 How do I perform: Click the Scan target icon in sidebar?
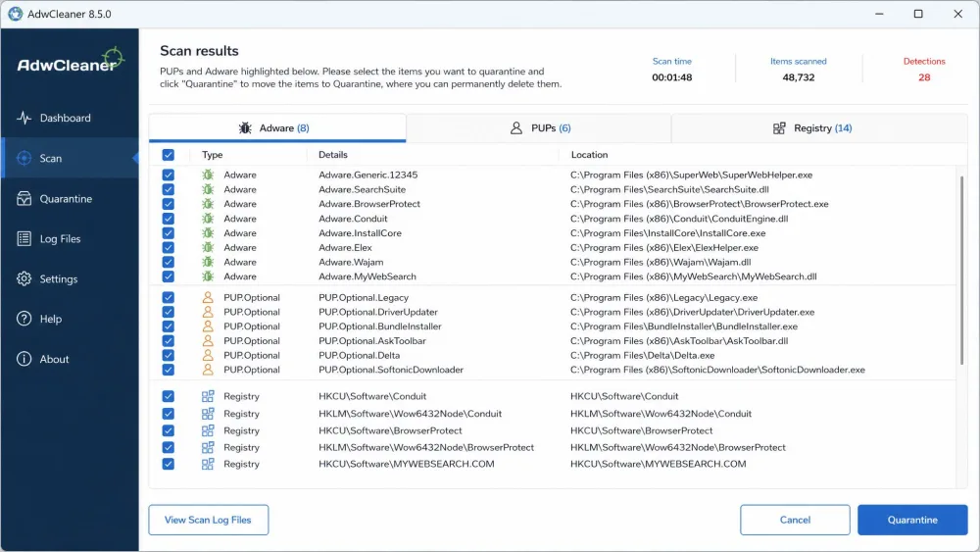coord(24,158)
